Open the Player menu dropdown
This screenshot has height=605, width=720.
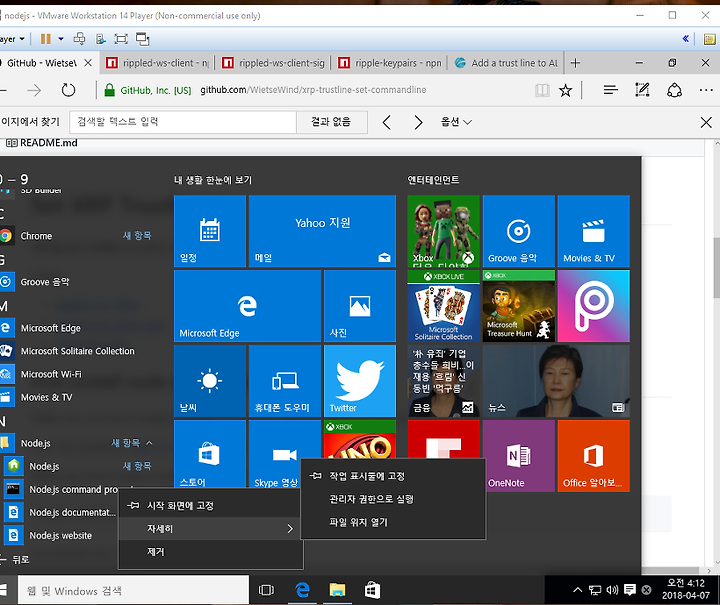[12, 39]
